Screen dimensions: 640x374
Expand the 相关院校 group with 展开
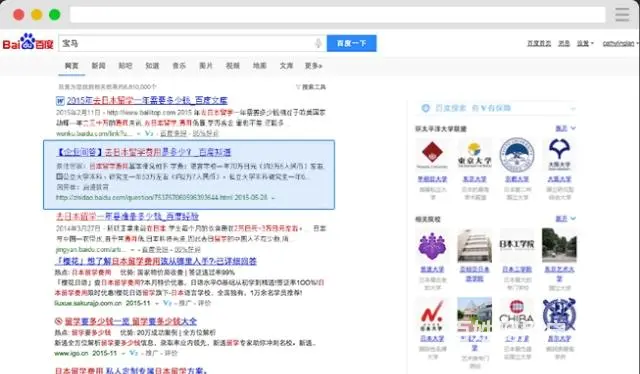tap(565, 219)
